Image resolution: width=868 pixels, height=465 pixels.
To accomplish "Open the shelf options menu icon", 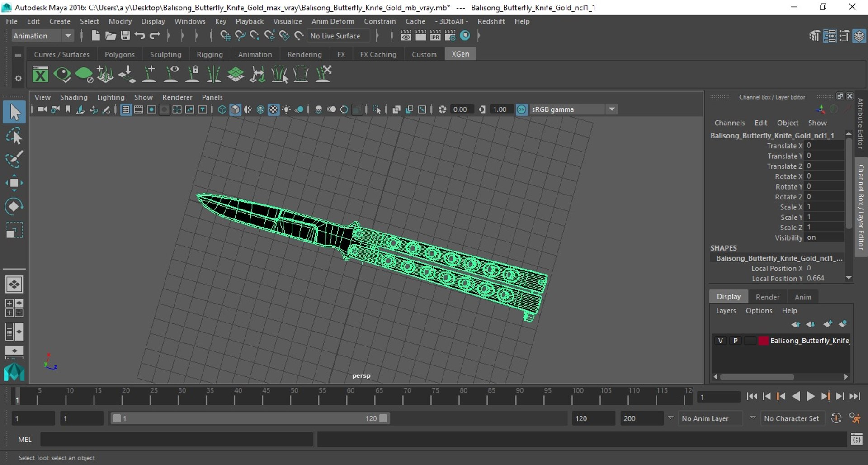I will 18,78.
